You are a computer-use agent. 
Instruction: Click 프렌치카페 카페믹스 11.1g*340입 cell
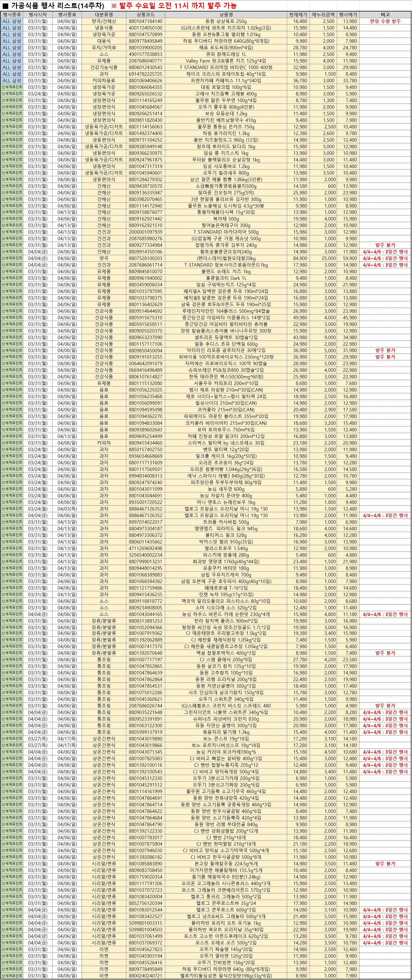[x=226, y=80]
